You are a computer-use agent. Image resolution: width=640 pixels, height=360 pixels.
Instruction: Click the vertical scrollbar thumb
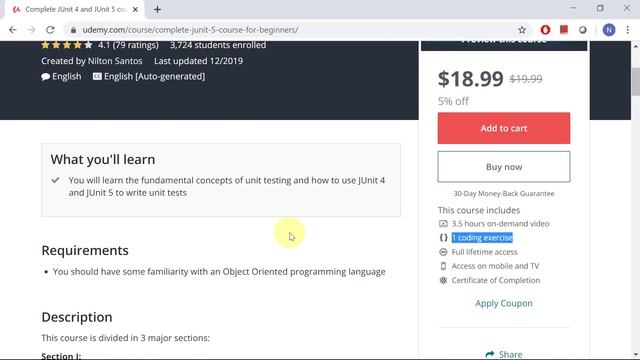click(x=636, y=81)
